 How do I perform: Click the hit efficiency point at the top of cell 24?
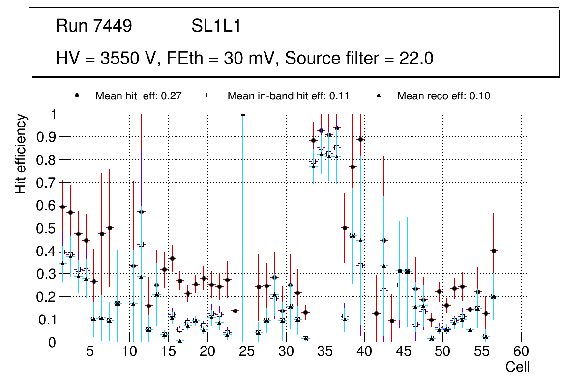pyautogui.click(x=243, y=114)
